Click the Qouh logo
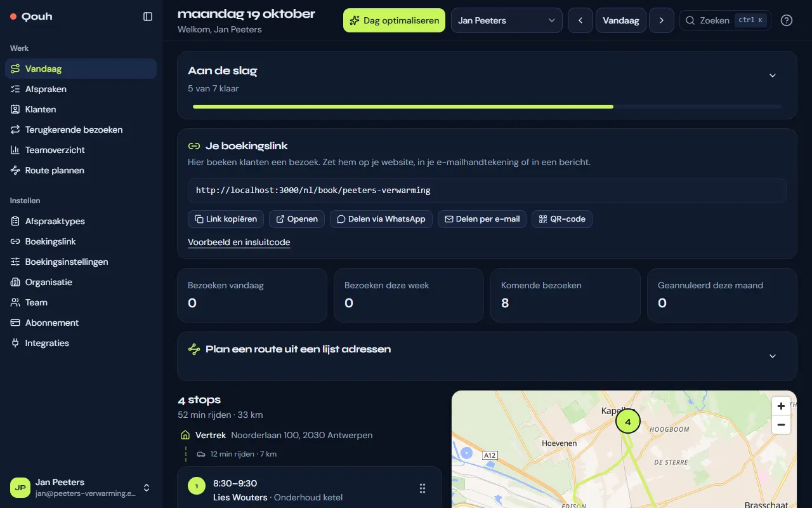The height and width of the screenshot is (508, 812). click(31, 17)
